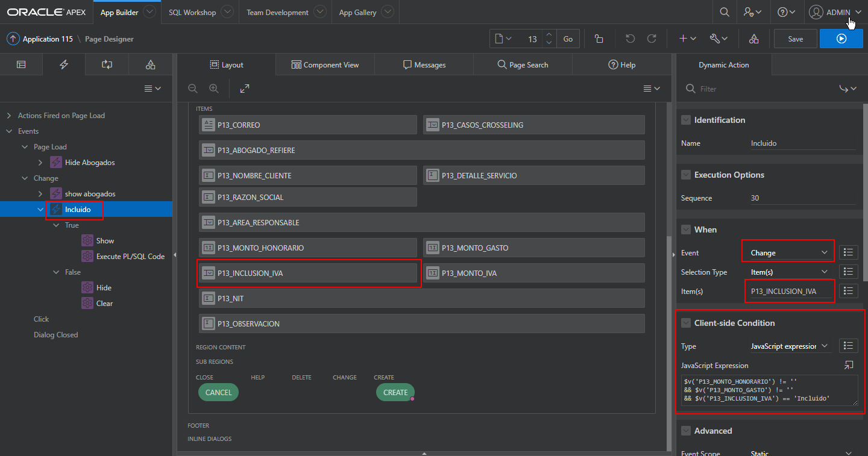Viewport: 868px width, 456px height.
Task: Collapse the Execution Options section
Action: (686, 175)
